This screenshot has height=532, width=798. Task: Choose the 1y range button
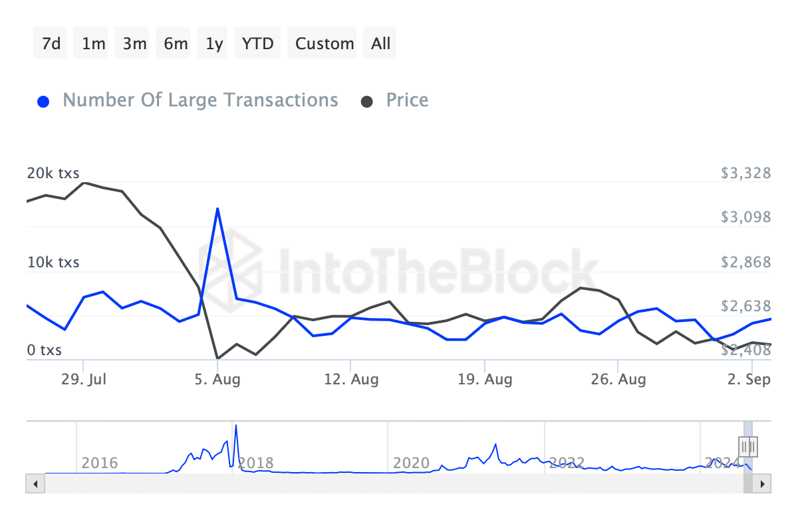(x=214, y=44)
